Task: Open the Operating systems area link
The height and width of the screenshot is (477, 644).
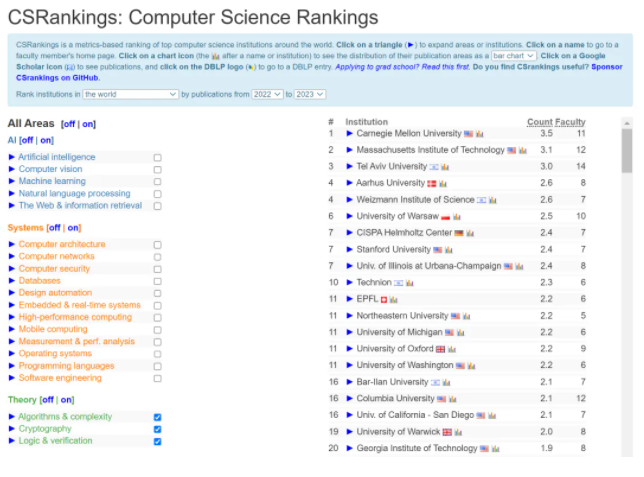Action: 55,353
